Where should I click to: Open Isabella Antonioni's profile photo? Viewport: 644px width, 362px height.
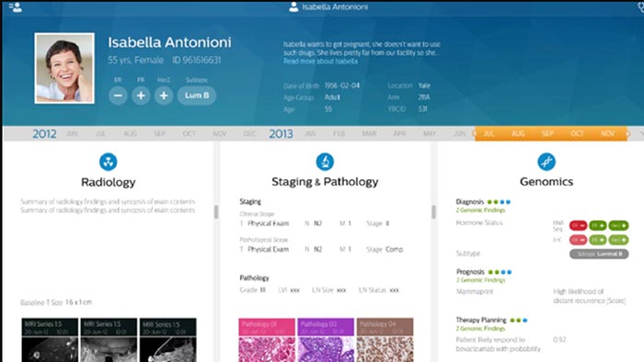pyautogui.click(x=64, y=68)
